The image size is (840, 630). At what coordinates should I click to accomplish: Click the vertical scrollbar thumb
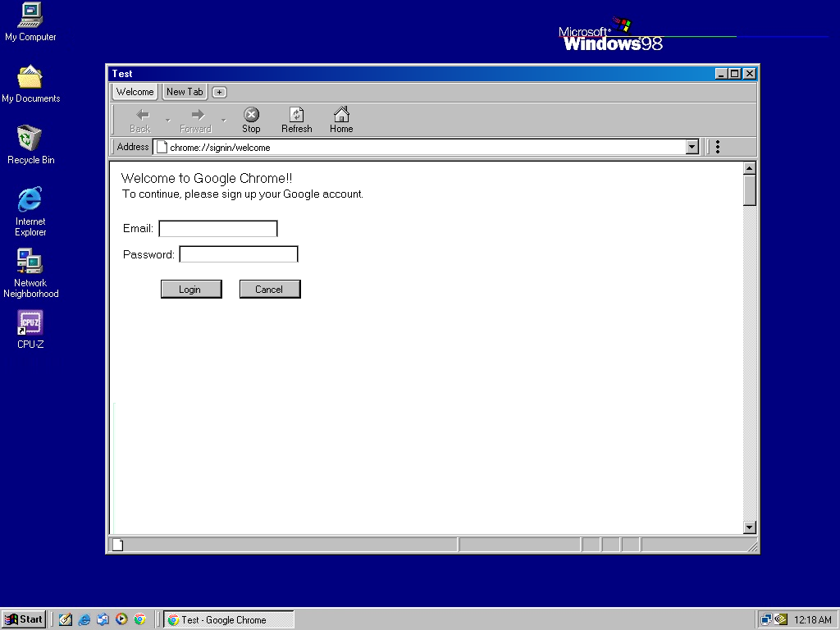[x=750, y=190]
